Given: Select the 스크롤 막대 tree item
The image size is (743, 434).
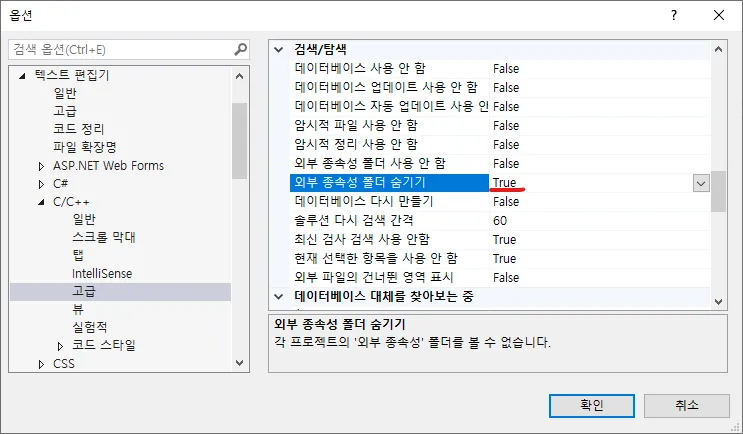Looking at the screenshot, I should point(103,237).
